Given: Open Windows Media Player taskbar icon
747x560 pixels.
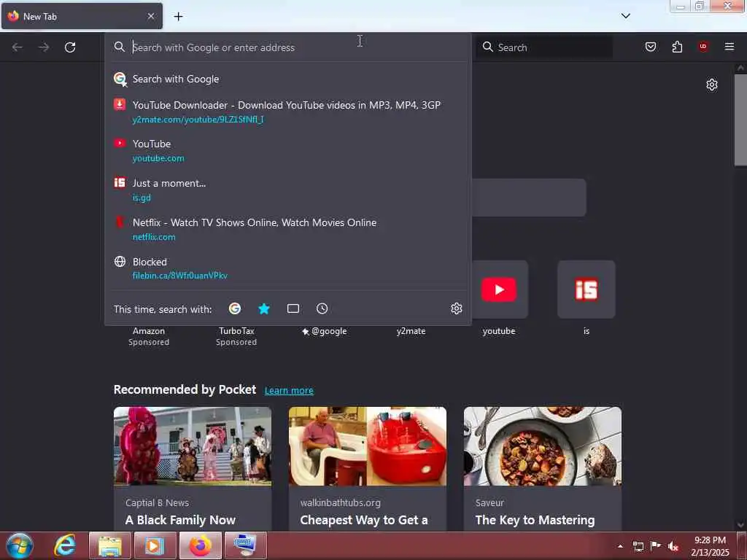Looking at the screenshot, I should pos(155,545).
